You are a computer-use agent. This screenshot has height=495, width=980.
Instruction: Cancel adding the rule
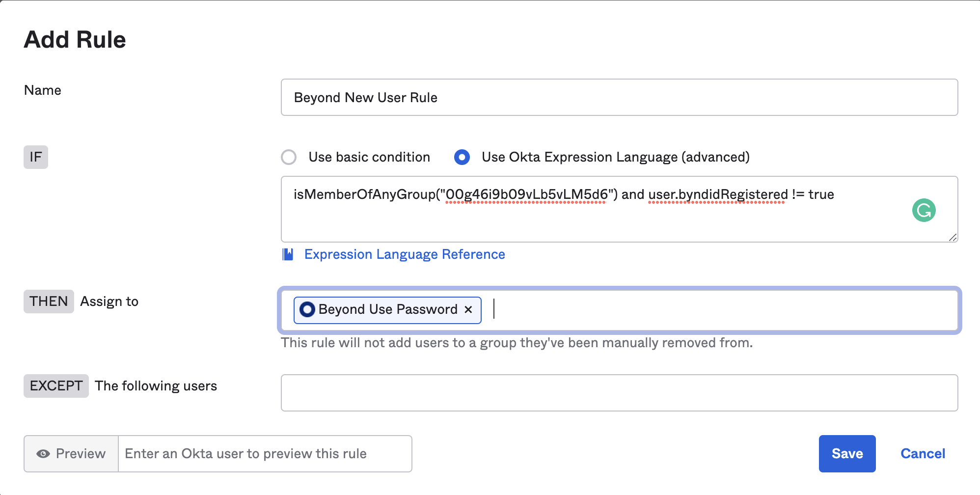[923, 454]
